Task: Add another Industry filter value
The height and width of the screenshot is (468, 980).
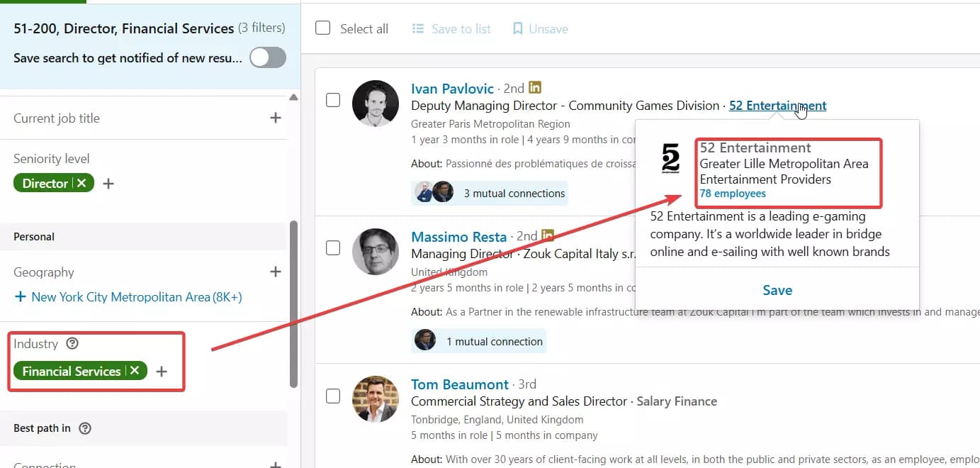Action: click(x=162, y=372)
